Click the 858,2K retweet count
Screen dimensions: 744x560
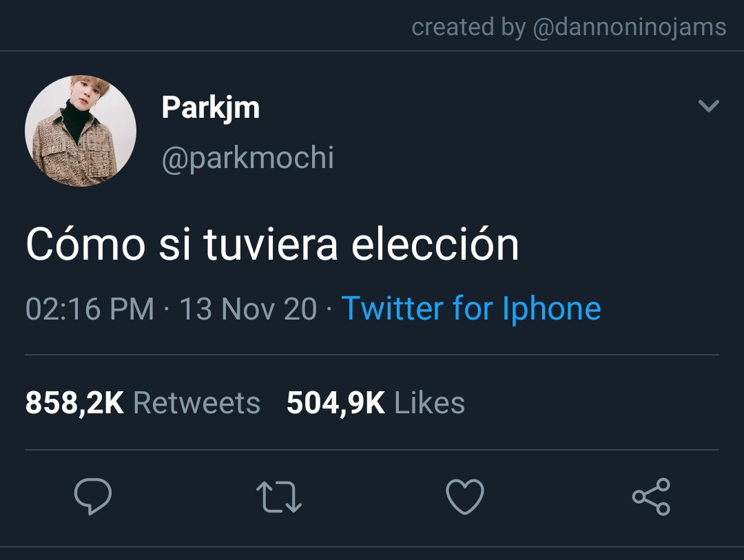pos(74,403)
